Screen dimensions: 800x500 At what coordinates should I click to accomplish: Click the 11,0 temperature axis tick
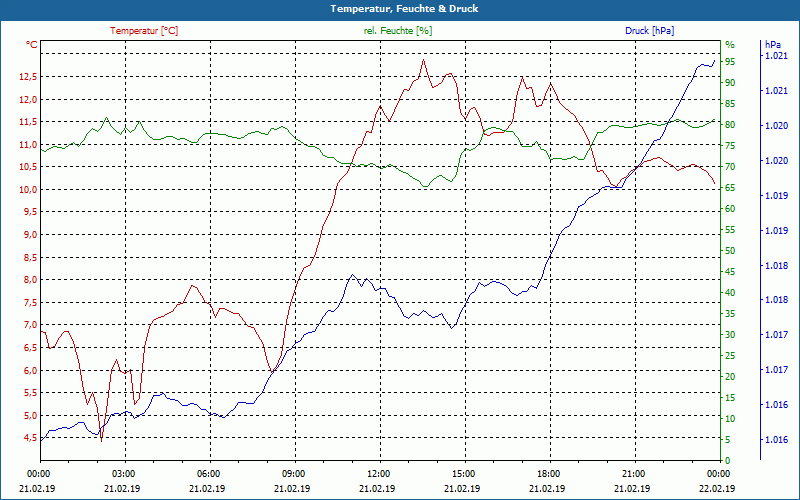click(x=28, y=144)
